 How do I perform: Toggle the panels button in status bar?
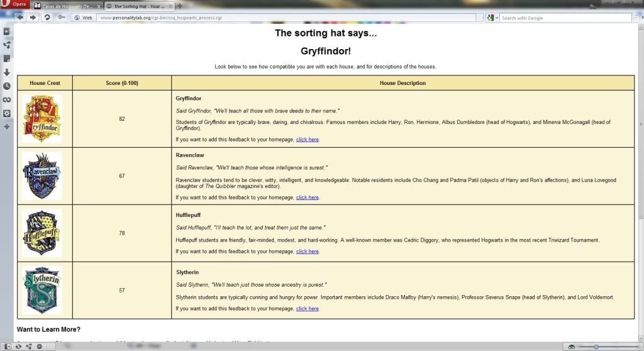pyautogui.click(x=8, y=347)
